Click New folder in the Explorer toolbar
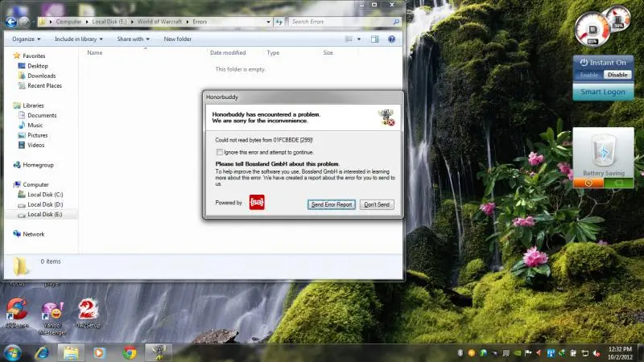 [177, 39]
